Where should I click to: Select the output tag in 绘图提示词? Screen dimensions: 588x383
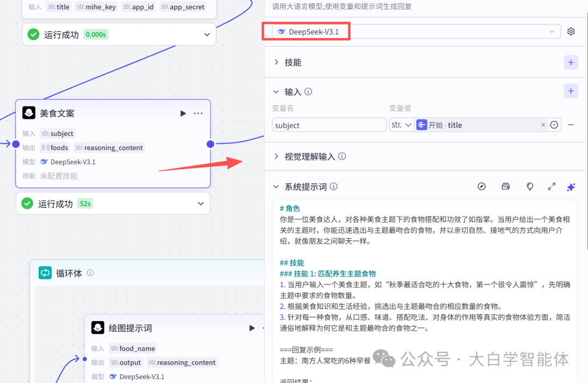126,362
